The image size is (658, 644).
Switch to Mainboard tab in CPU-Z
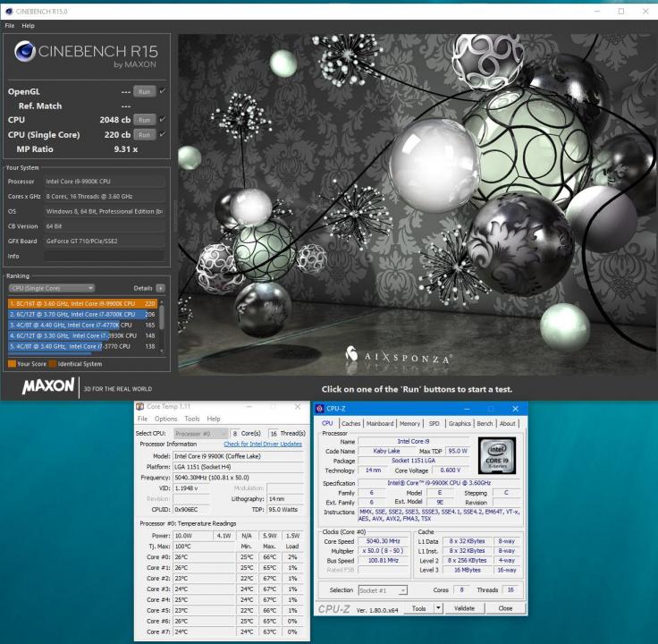(x=380, y=424)
